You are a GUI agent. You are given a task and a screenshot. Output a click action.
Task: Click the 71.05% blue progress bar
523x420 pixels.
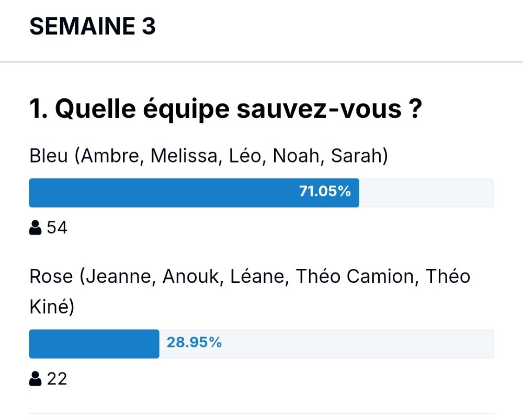coord(194,193)
